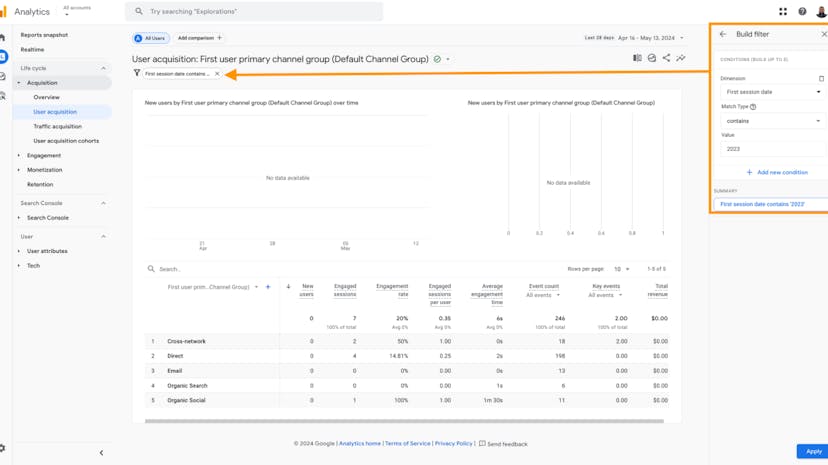The image size is (828, 465).
Task: Open User acquisition cohorts report
Action: (x=66, y=141)
